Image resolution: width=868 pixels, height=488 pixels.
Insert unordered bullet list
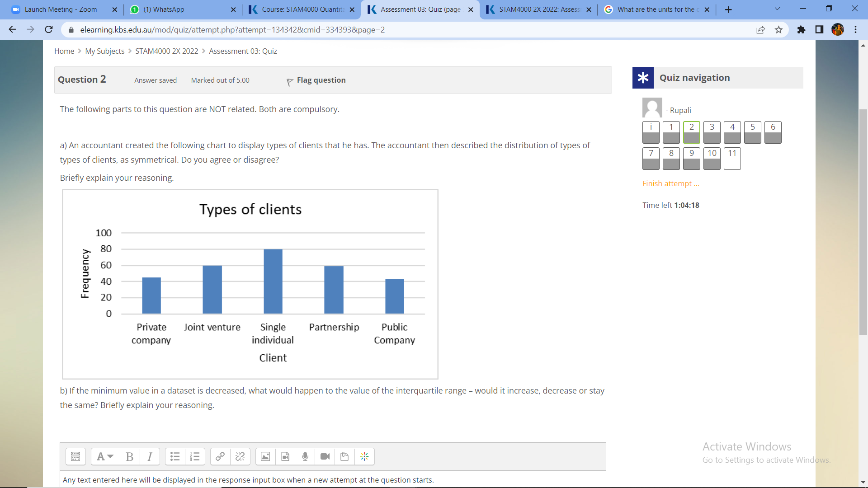pos(175,457)
